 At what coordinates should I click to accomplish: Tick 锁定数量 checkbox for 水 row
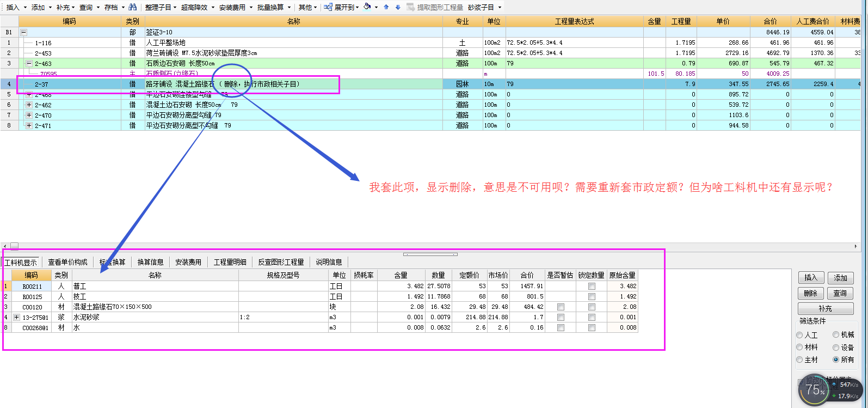point(592,327)
